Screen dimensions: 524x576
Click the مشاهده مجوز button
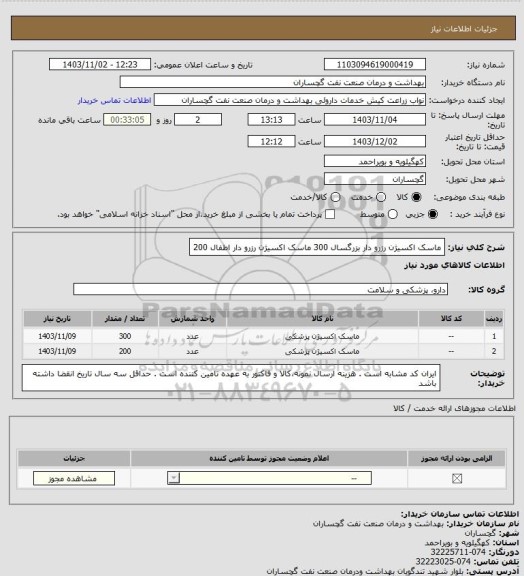[74, 478]
